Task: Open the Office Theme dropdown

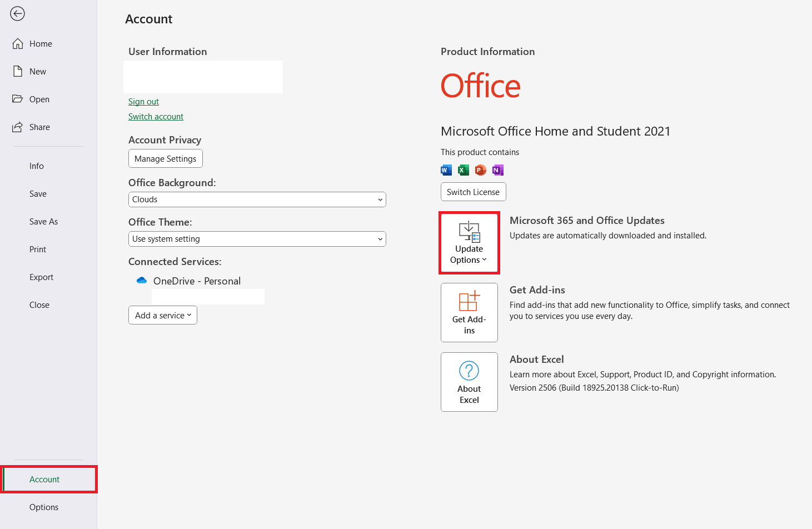Action: pos(257,239)
